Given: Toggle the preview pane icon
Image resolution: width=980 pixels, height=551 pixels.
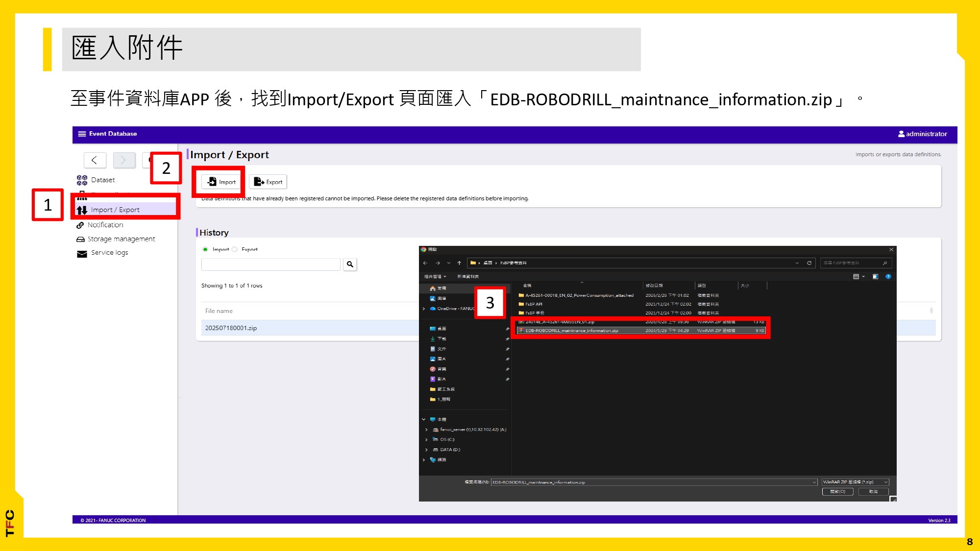Looking at the screenshot, I should tap(876, 277).
